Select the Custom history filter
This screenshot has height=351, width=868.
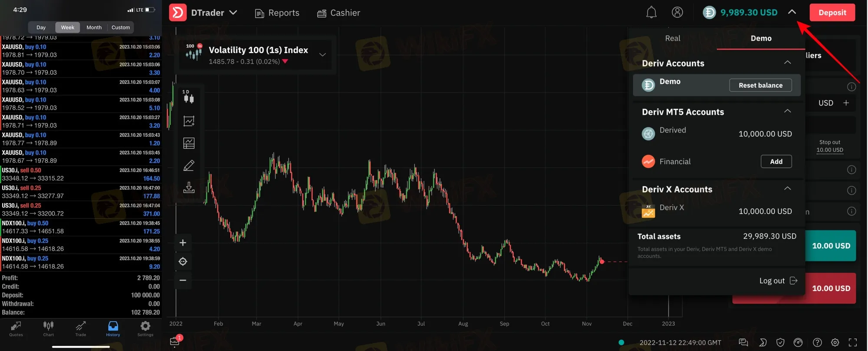click(x=121, y=27)
